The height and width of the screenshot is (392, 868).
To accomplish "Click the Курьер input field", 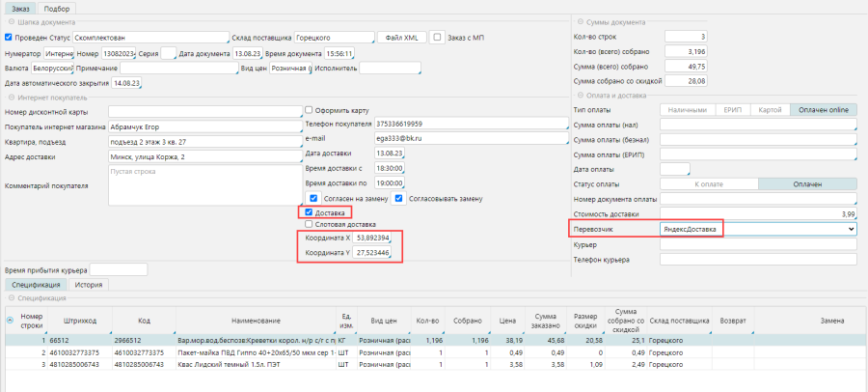I will 757,245.
